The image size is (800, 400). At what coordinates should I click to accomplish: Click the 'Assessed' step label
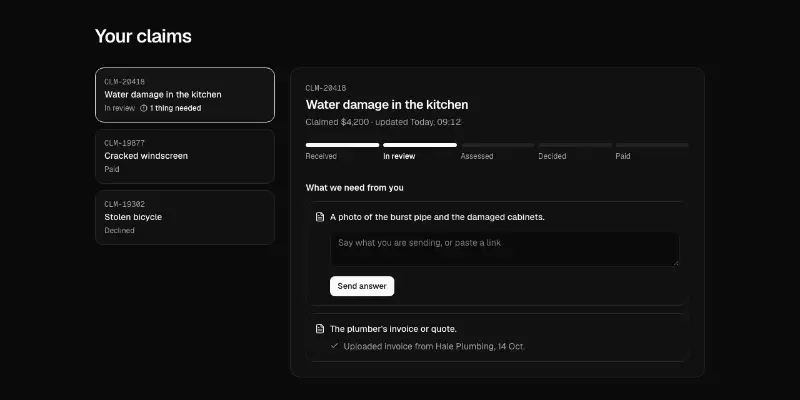[477, 156]
